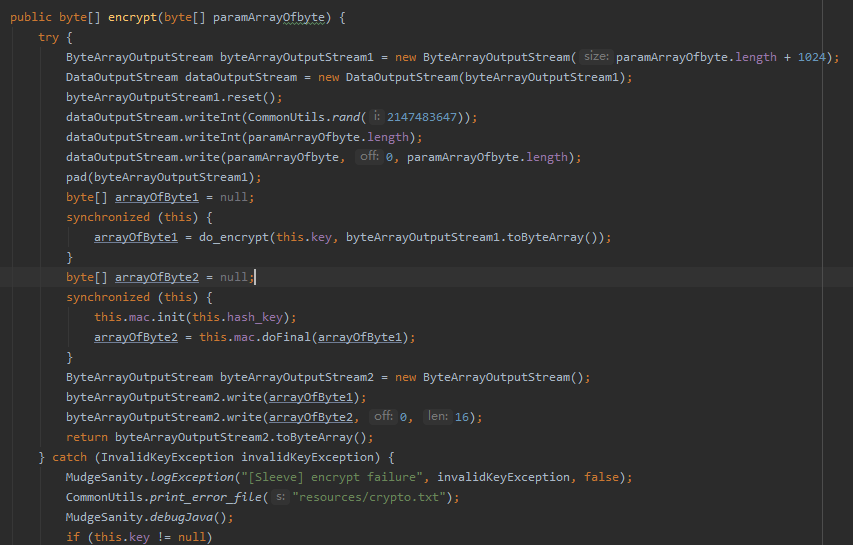This screenshot has width=853, height=545.
Task: Click the 'pad' method call
Action: [x=76, y=177]
